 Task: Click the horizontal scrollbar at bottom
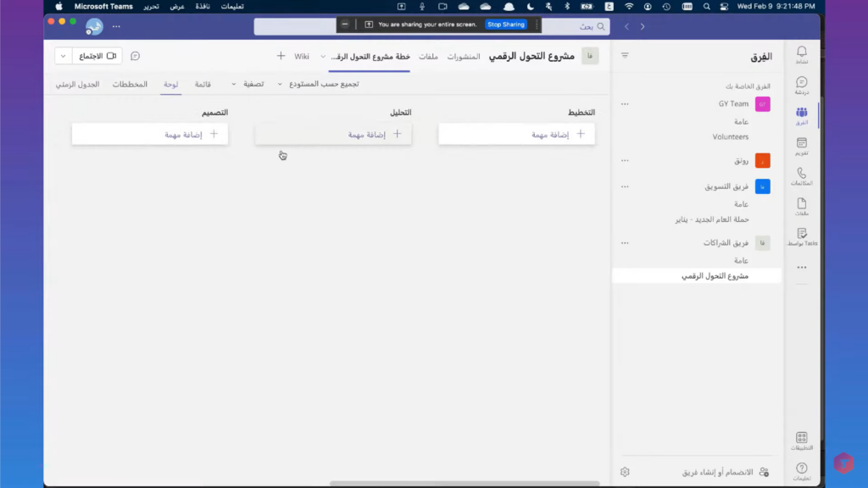465,484
